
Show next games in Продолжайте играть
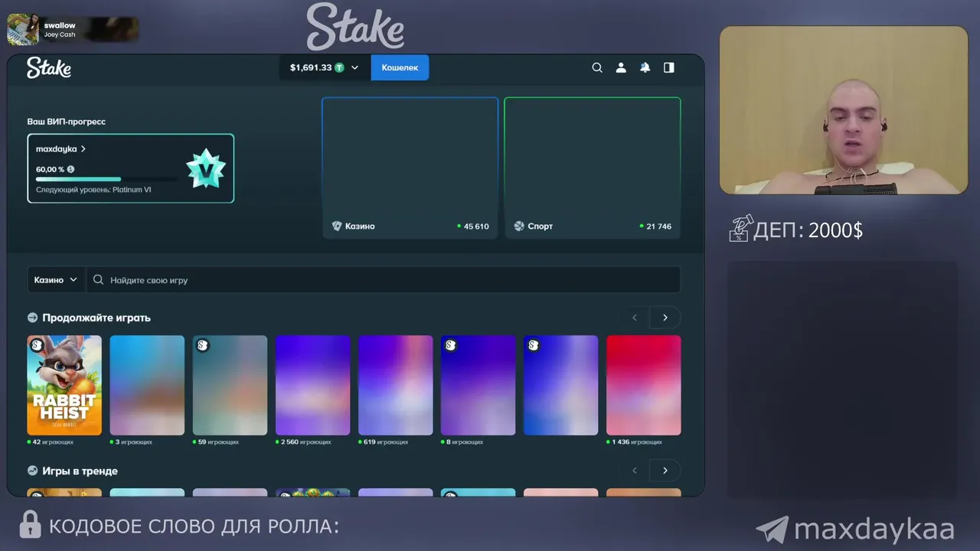click(x=665, y=318)
